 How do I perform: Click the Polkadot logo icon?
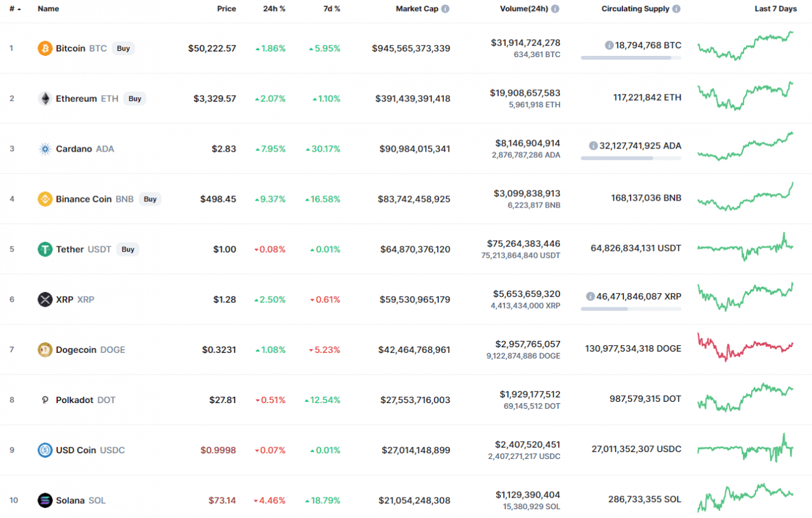tap(44, 400)
